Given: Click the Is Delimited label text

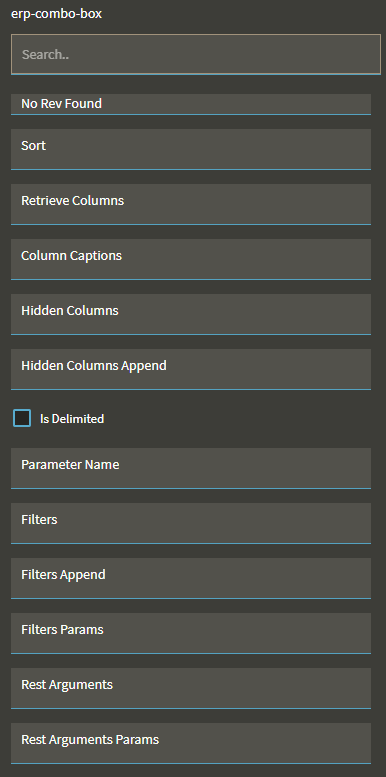Looking at the screenshot, I should coord(72,419).
